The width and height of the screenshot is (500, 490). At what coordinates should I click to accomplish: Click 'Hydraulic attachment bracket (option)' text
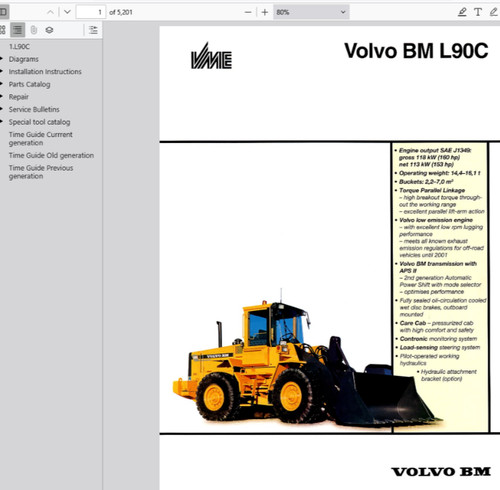coord(449,375)
